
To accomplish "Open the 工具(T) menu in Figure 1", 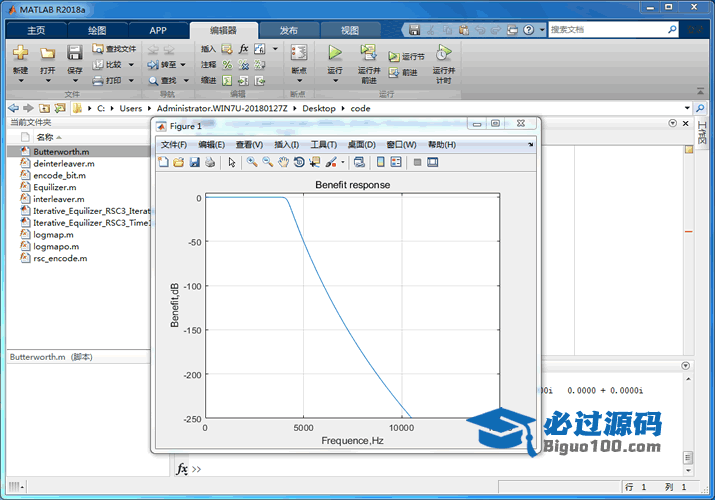I will (324, 144).
